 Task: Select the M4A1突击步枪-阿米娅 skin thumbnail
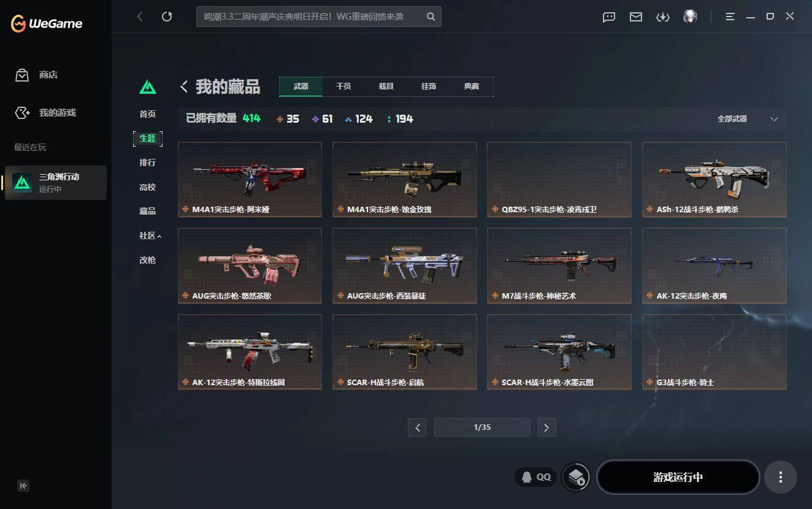click(x=250, y=180)
